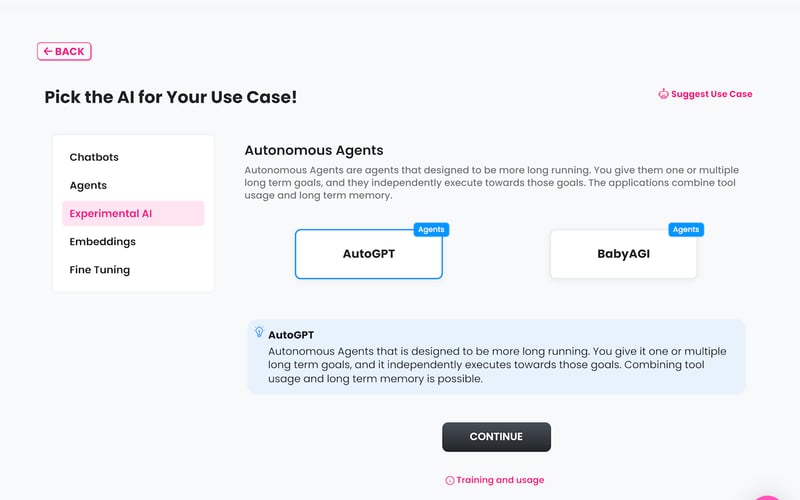This screenshot has height=500, width=800.
Task: Click the Agents badge on AutoGPT card
Action: [x=431, y=230]
